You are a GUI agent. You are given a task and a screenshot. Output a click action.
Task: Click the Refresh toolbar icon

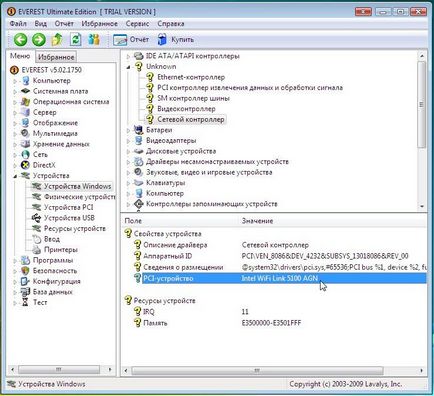tap(76, 40)
